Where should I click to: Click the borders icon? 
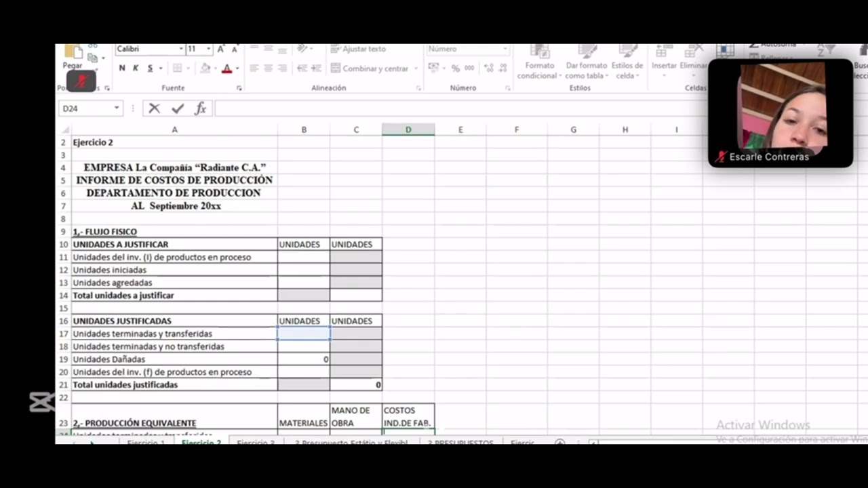click(177, 68)
